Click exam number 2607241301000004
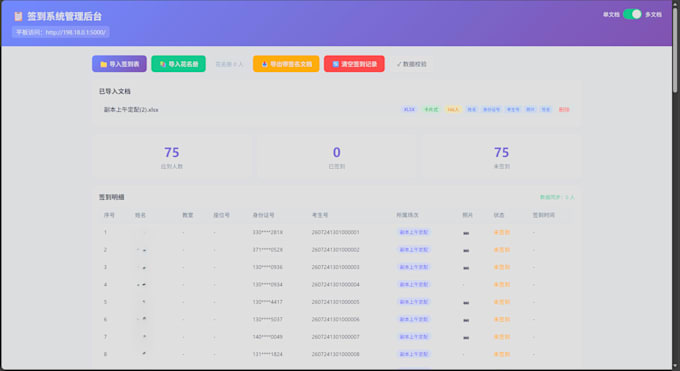The height and width of the screenshot is (371, 680). point(335,285)
